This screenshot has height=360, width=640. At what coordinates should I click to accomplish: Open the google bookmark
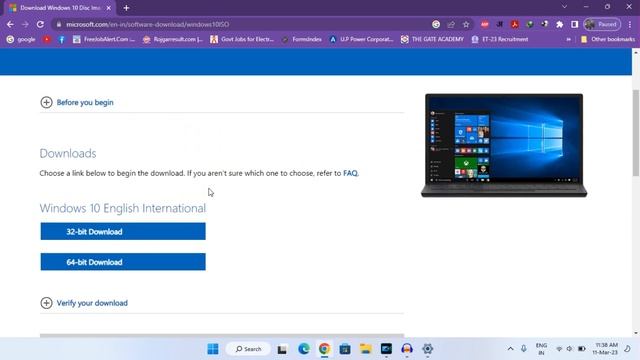point(21,39)
